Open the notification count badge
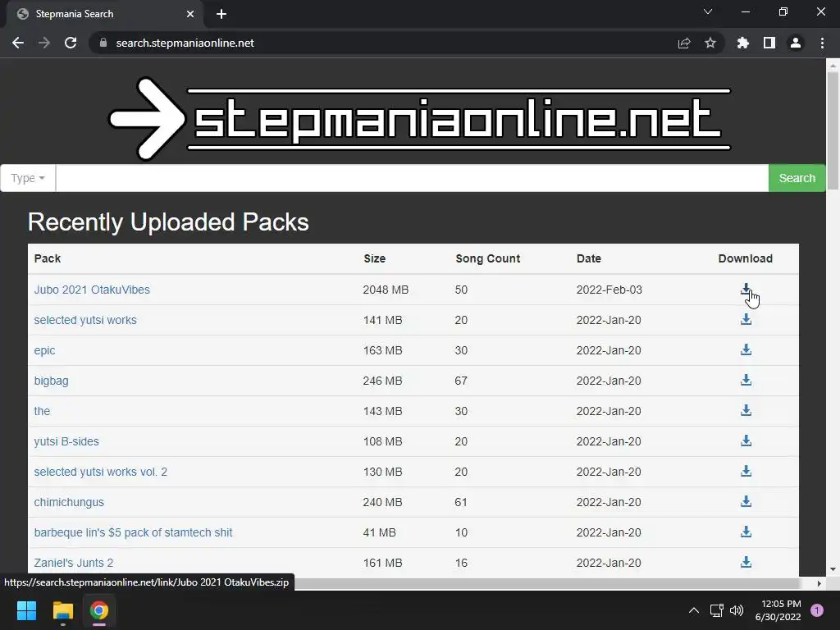This screenshot has height=630, width=840. click(816, 610)
